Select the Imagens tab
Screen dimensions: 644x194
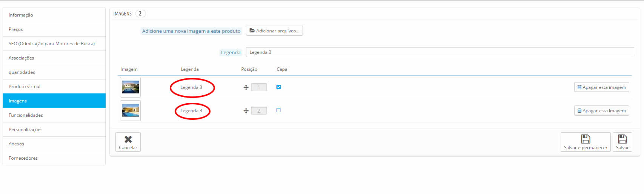54,101
